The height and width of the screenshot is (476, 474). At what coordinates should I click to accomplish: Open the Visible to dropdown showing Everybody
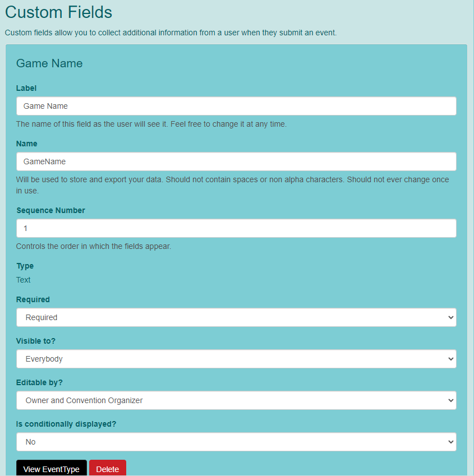[x=236, y=359]
